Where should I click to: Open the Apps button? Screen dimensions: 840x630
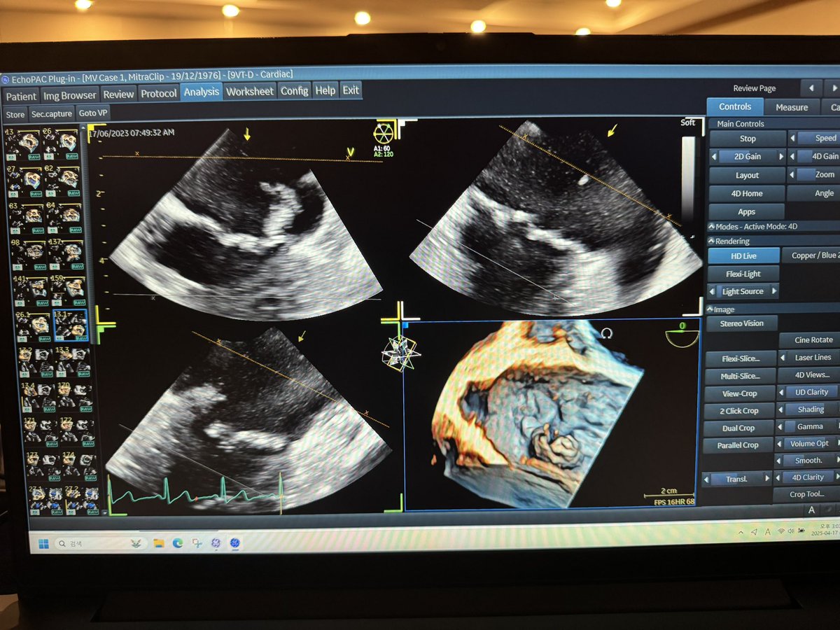747,211
